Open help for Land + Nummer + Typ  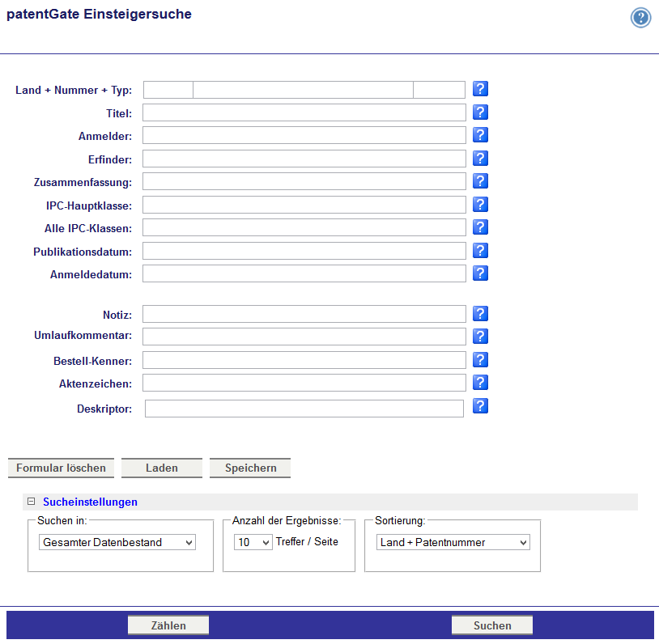(x=480, y=89)
